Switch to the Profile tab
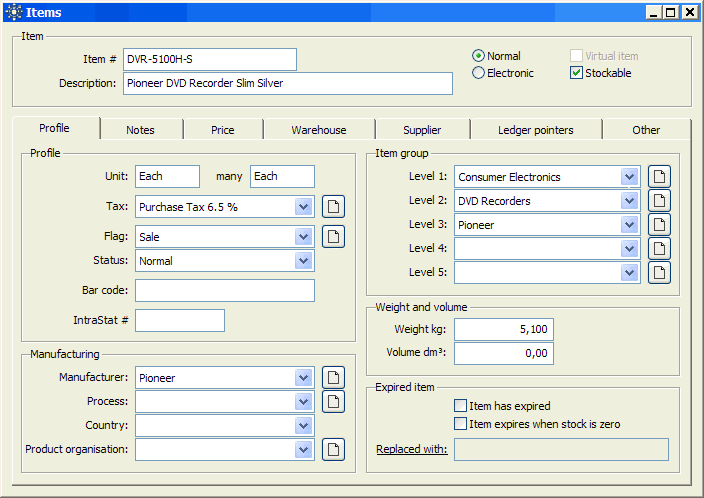Screen dimensions: 704x498 click(x=55, y=128)
